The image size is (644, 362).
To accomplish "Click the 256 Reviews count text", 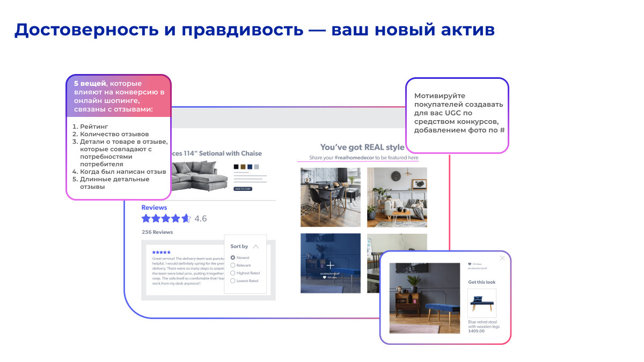I will (157, 232).
